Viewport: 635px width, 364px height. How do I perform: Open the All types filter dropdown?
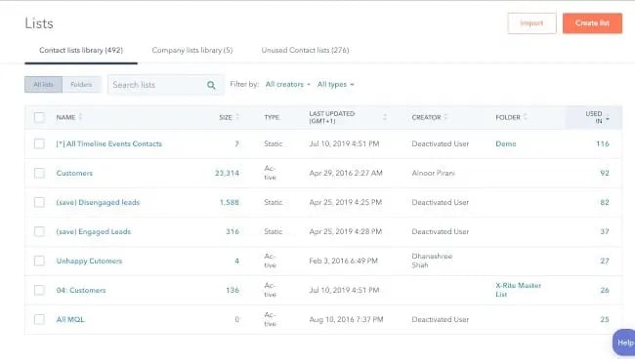click(336, 84)
